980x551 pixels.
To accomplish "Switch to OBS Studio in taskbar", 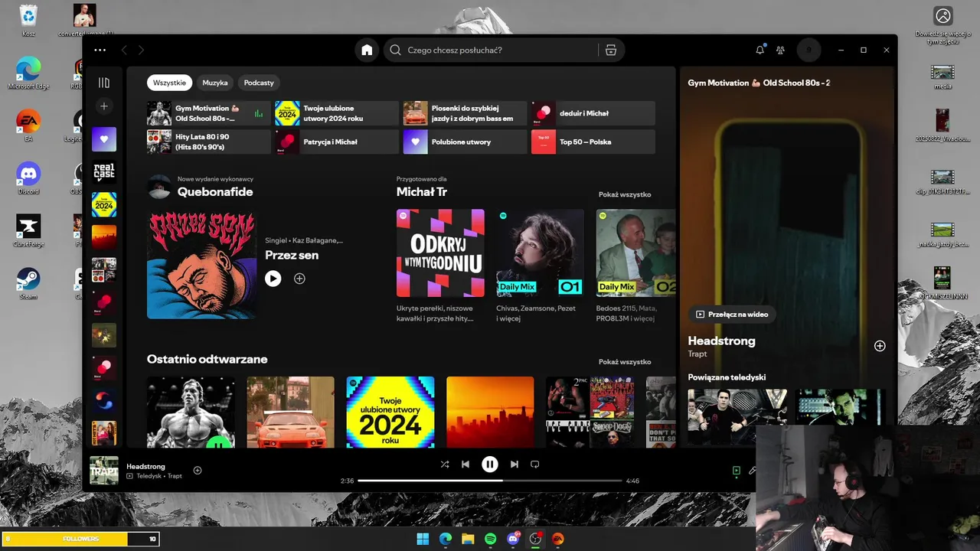I will click(535, 539).
